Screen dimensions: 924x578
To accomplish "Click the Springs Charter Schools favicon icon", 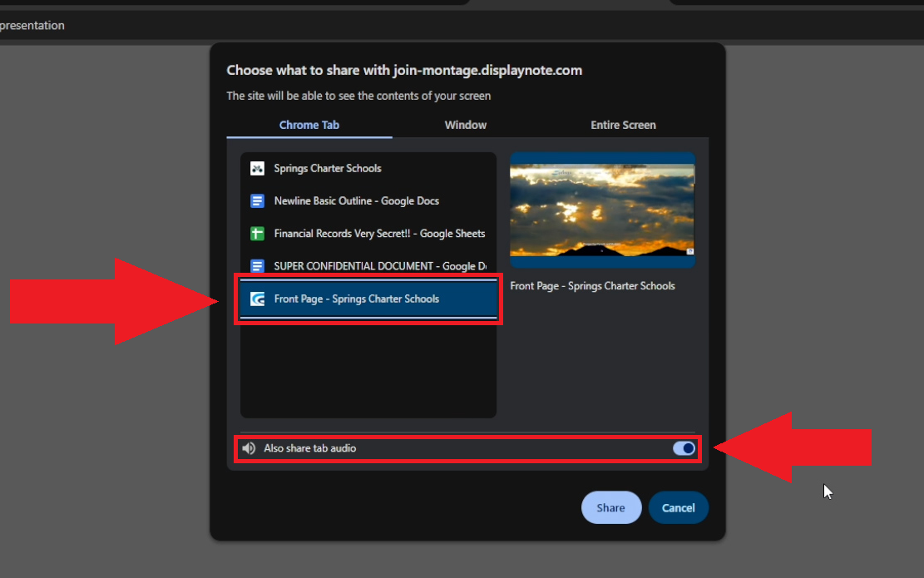I will point(257,168).
